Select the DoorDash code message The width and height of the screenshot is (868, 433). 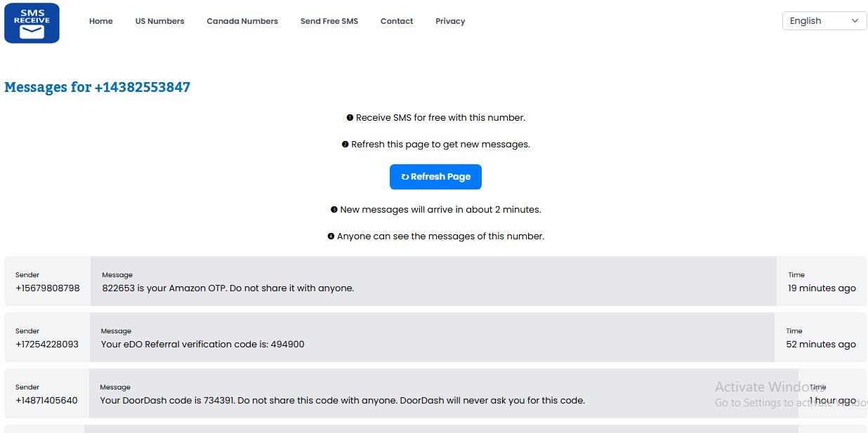coord(342,400)
